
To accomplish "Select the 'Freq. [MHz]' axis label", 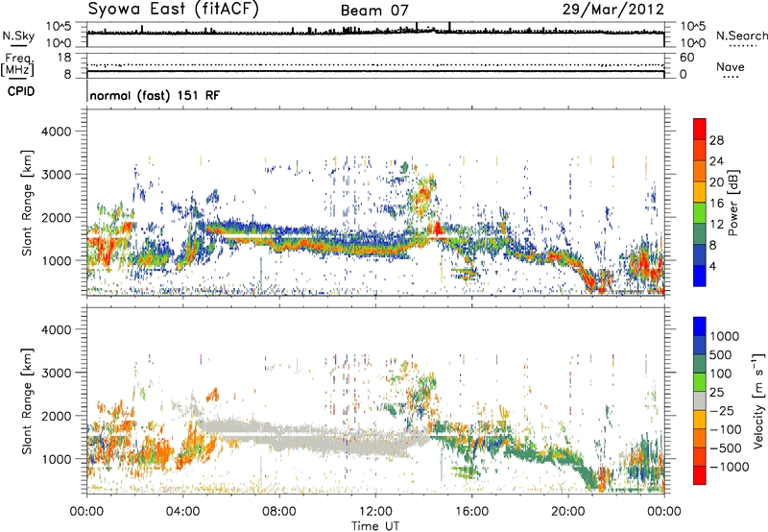I will point(17,64).
